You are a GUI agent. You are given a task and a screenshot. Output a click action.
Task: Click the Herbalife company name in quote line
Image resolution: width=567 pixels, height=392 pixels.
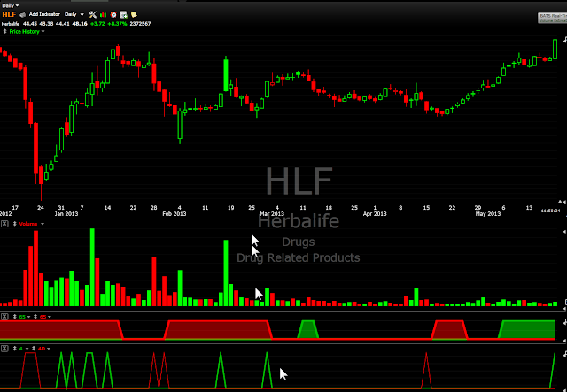[11, 24]
